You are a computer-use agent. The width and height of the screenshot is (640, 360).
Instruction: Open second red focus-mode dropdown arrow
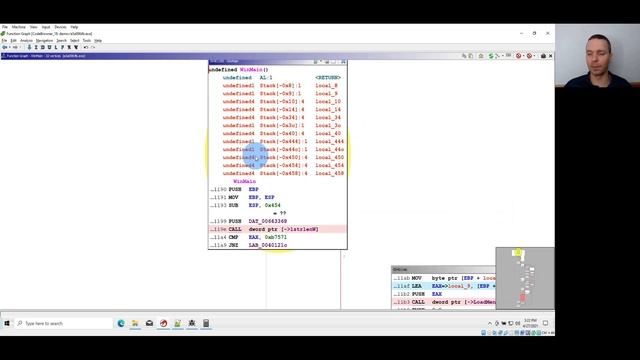tap(534, 56)
